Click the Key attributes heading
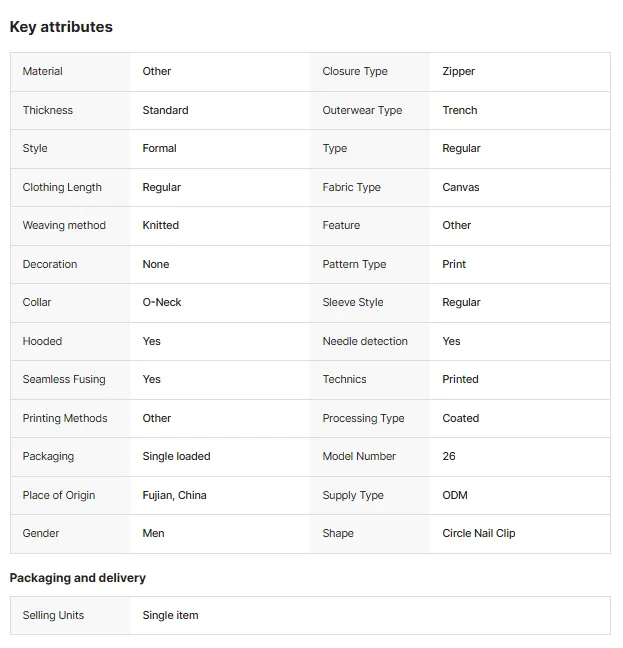Screen dimensions: 623x648 coord(61,27)
